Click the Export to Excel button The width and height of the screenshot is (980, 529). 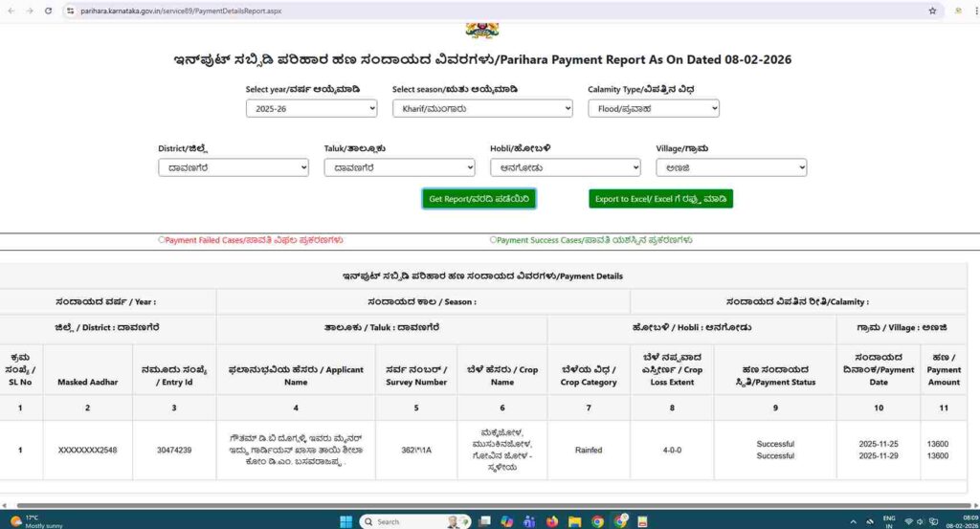[x=660, y=199]
